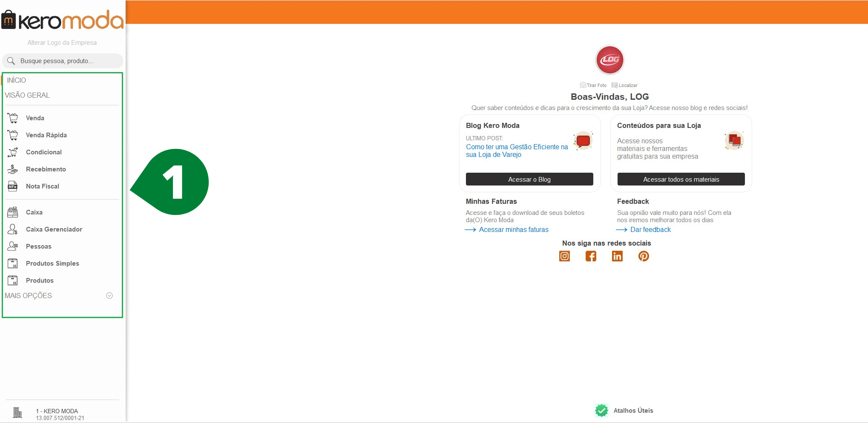Screen dimensions: 868x423
Task: Focus the Busque pessoa, produto search field
Action: click(63, 61)
